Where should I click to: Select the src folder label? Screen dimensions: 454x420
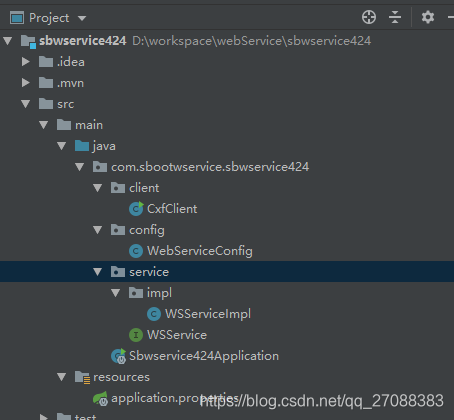pos(66,104)
